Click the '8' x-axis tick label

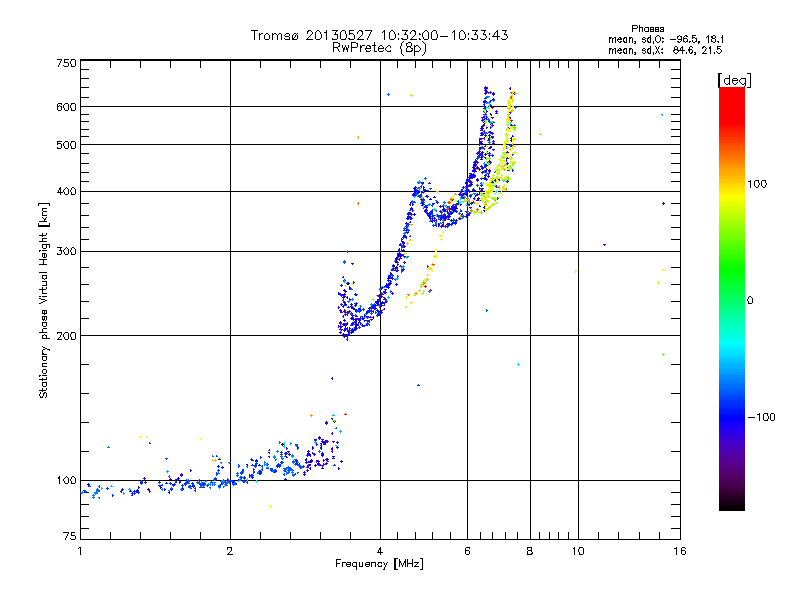point(530,551)
